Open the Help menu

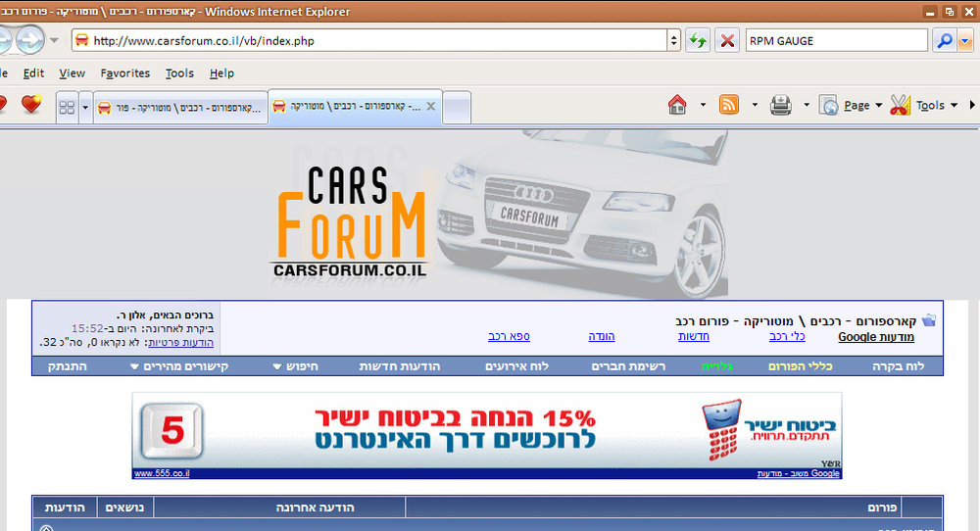[x=221, y=73]
